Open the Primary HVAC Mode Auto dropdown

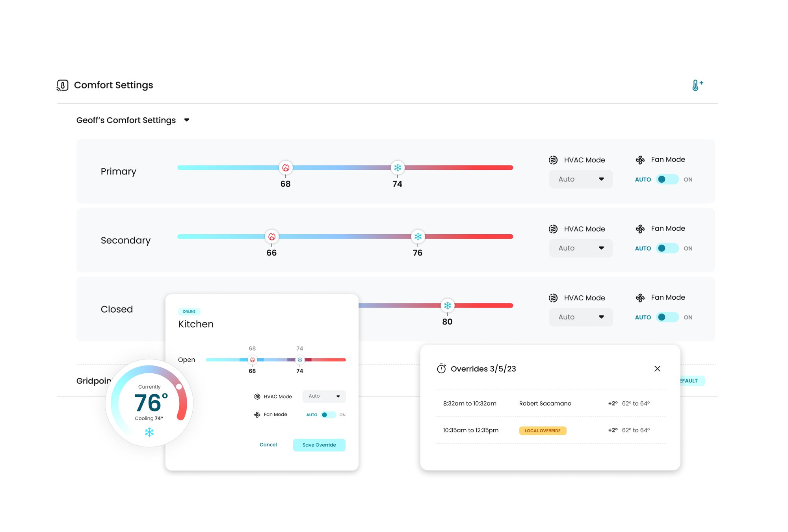pos(581,179)
